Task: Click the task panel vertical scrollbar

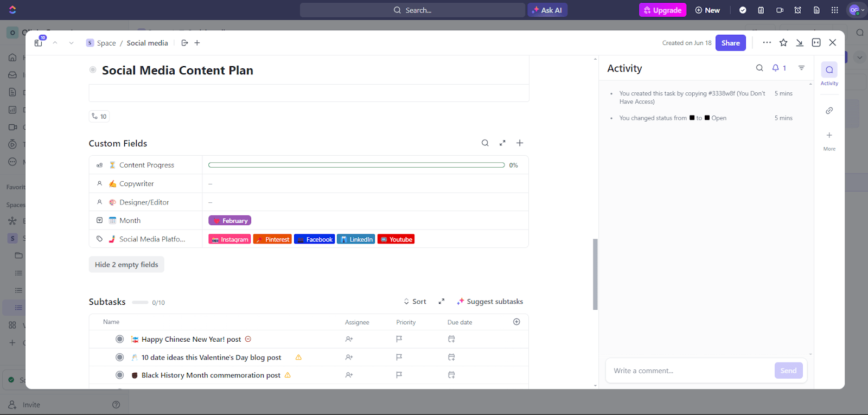Action: (x=595, y=274)
